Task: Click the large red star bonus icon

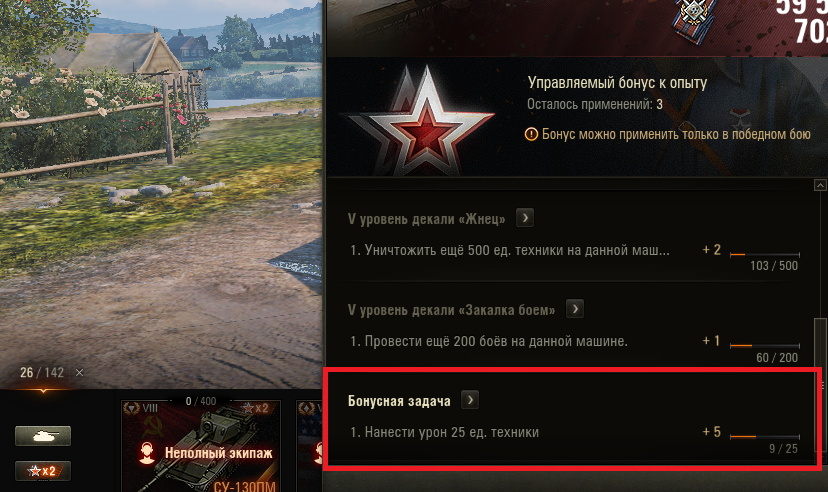Action: tap(422, 122)
